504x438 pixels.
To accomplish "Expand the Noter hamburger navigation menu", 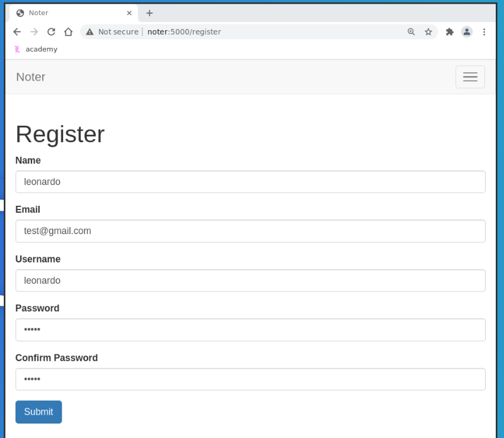I will [x=470, y=77].
